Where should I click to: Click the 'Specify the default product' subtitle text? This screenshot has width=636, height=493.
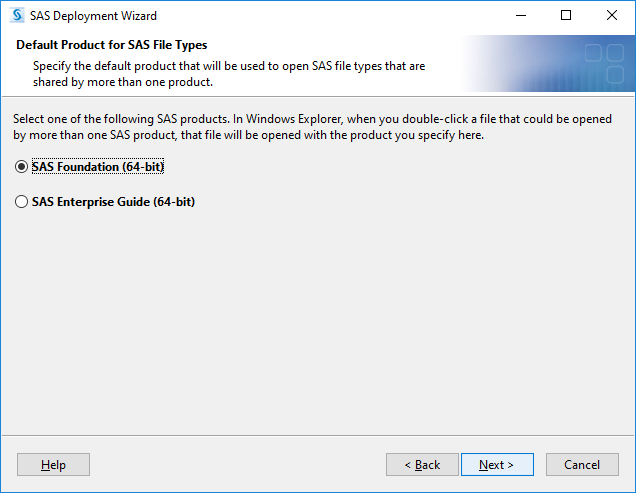click(229, 74)
